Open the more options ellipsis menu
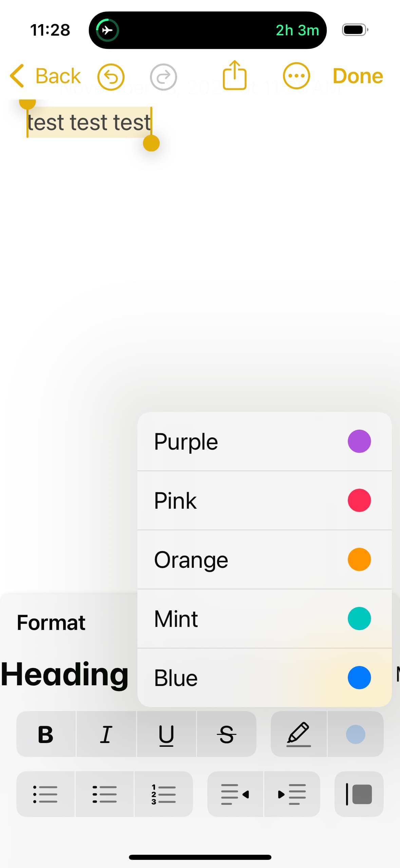The image size is (400, 868). [296, 76]
